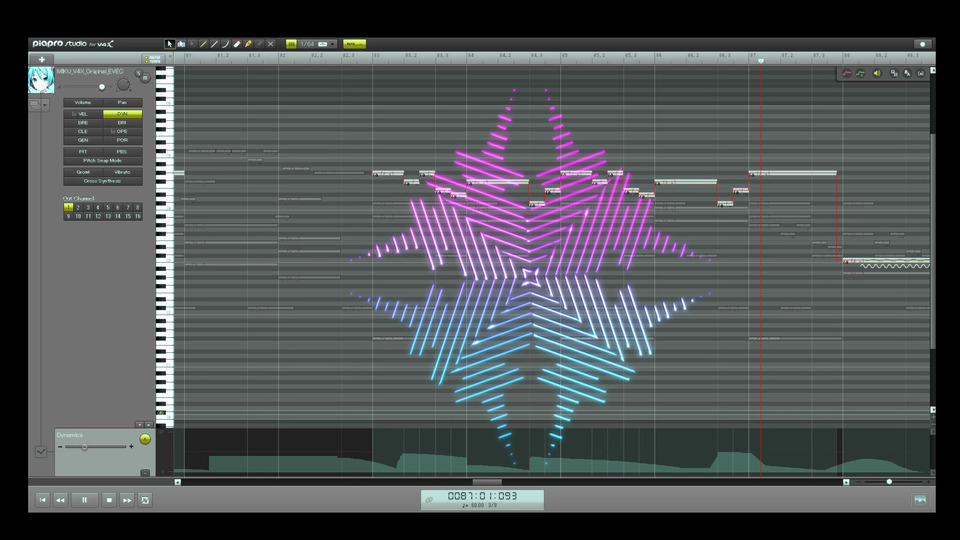Click the yellow button right of quantize
The image size is (960, 540).
(354, 44)
